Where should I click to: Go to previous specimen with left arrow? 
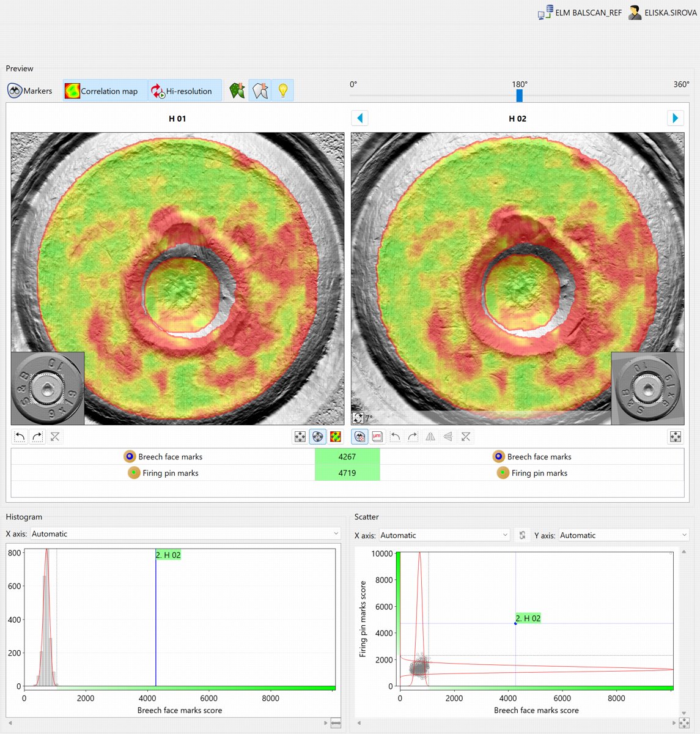coord(360,118)
